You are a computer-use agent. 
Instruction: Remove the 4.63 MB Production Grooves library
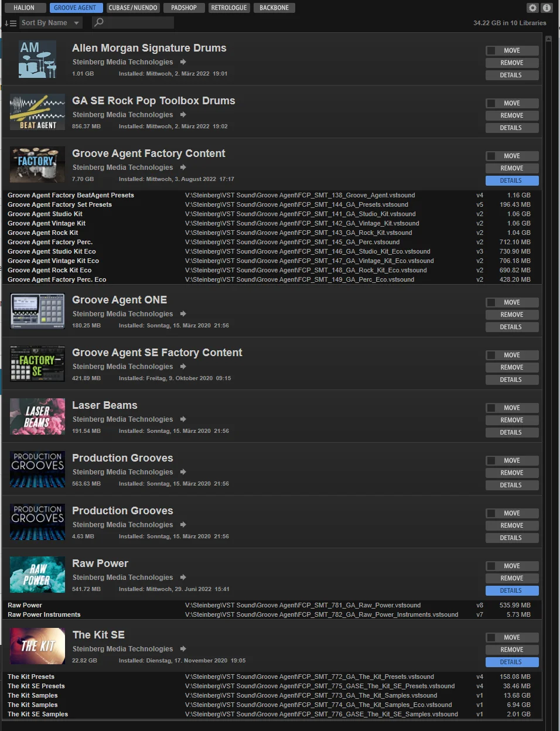coord(512,525)
